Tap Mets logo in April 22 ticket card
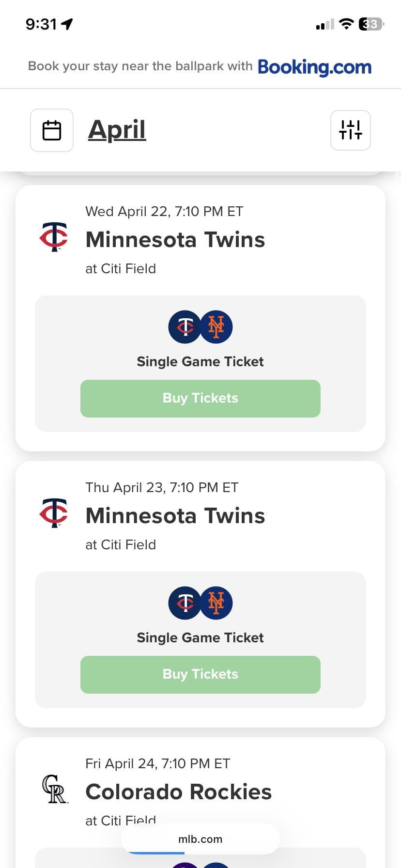Viewport: 401px width, 868px height. point(216,327)
